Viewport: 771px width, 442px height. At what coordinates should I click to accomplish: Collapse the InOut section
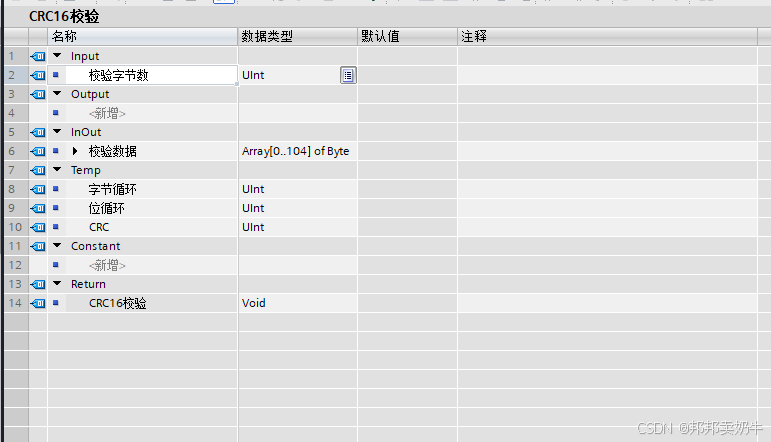57,131
